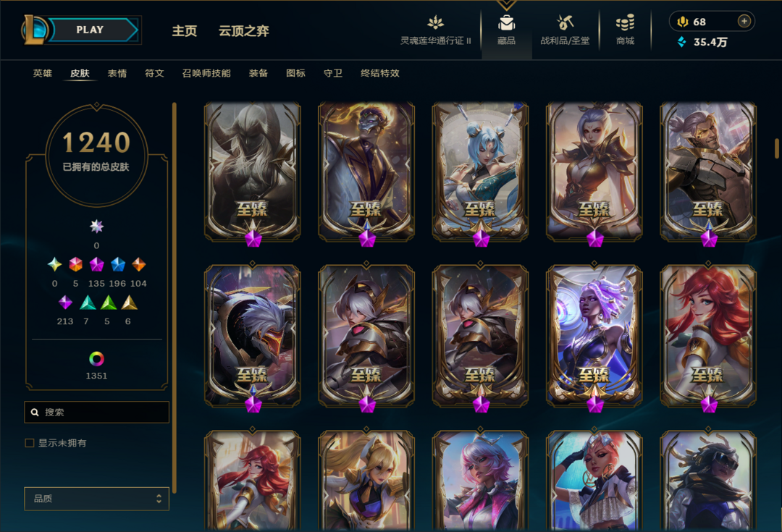
Task: Open the 商城 store coins icon
Action: click(x=625, y=23)
